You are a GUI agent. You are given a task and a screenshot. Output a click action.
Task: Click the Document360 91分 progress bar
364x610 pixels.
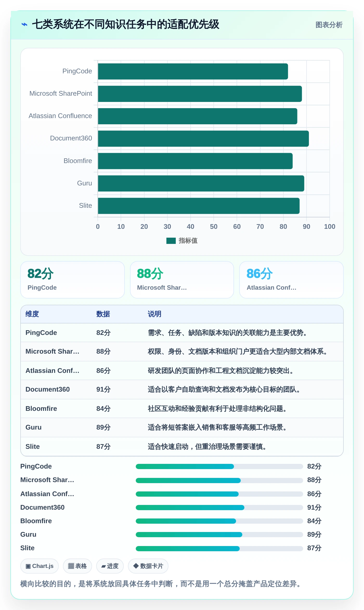tap(219, 508)
